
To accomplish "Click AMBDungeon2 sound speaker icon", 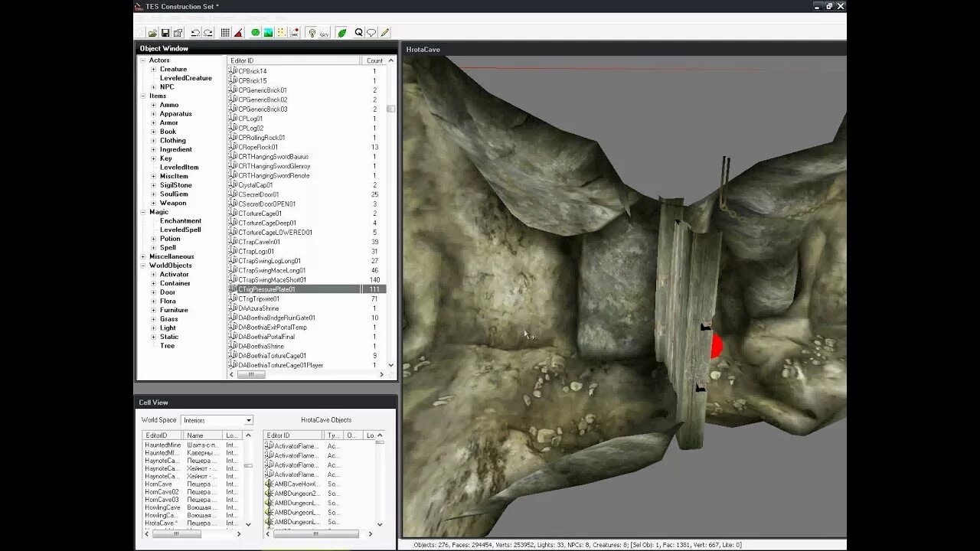I will (269, 494).
